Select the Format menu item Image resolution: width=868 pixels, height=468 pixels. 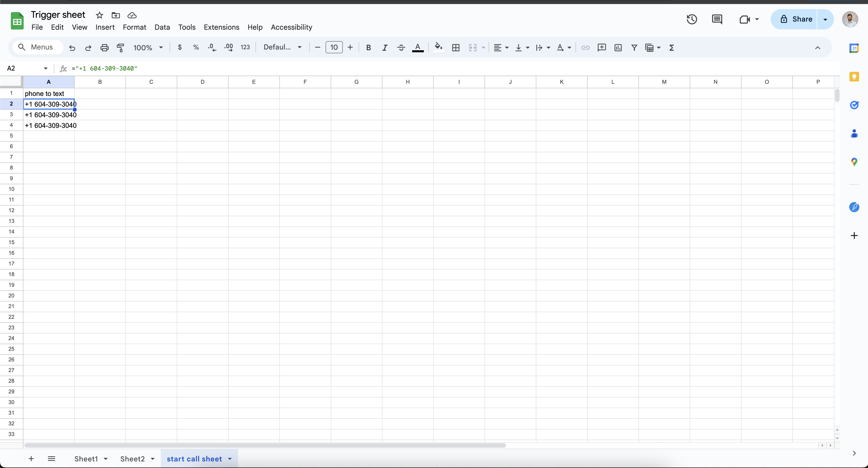coord(134,27)
